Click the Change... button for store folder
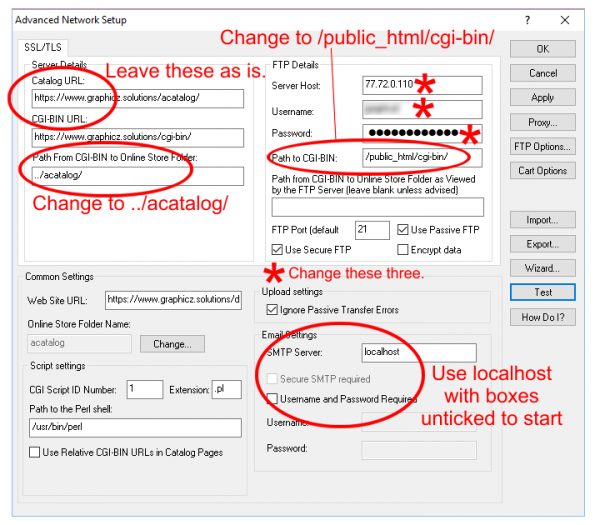This screenshot has width=600, height=525. [171, 343]
